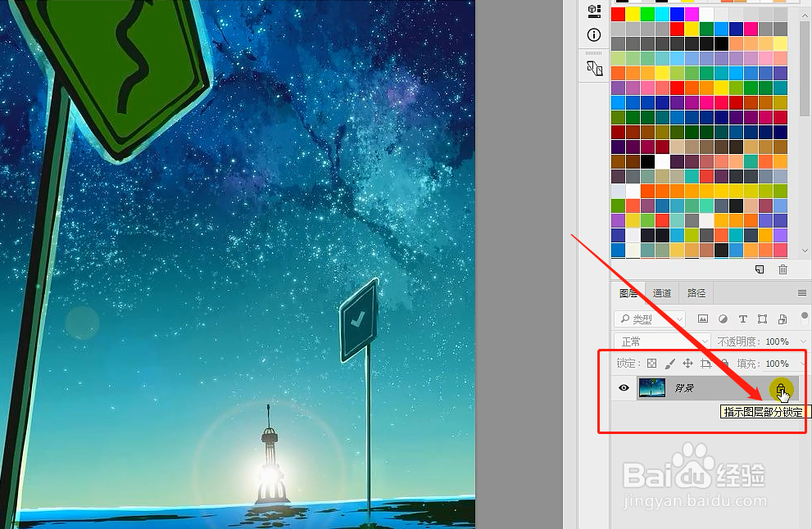Viewport: 812px width, 529px height.
Task: Lock transparent pixels checkerboard icon
Action: pos(652,364)
